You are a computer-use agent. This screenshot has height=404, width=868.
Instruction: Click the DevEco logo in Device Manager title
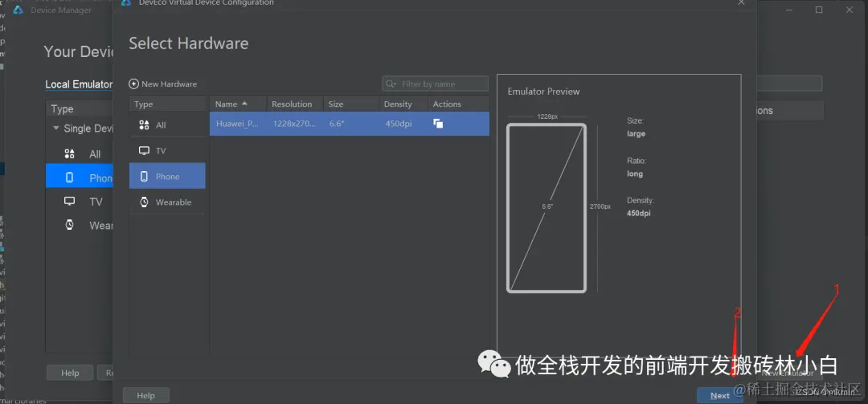click(x=18, y=10)
